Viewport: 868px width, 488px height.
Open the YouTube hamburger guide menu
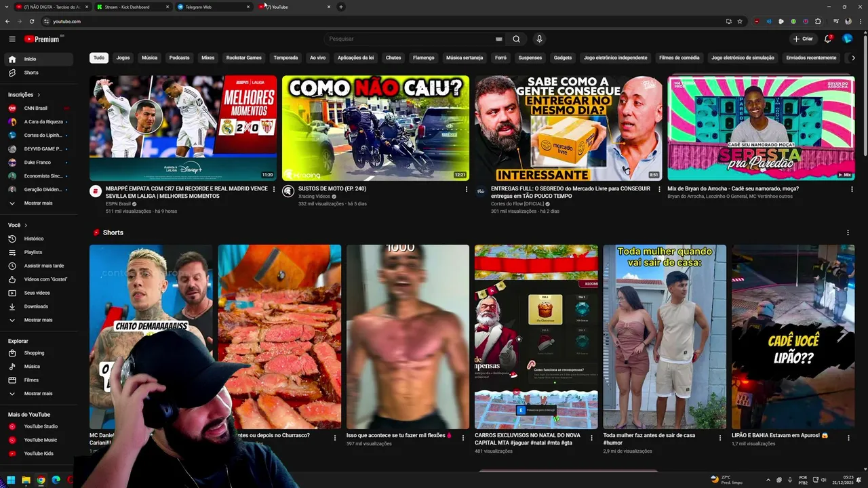pyautogui.click(x=12, y=39)
